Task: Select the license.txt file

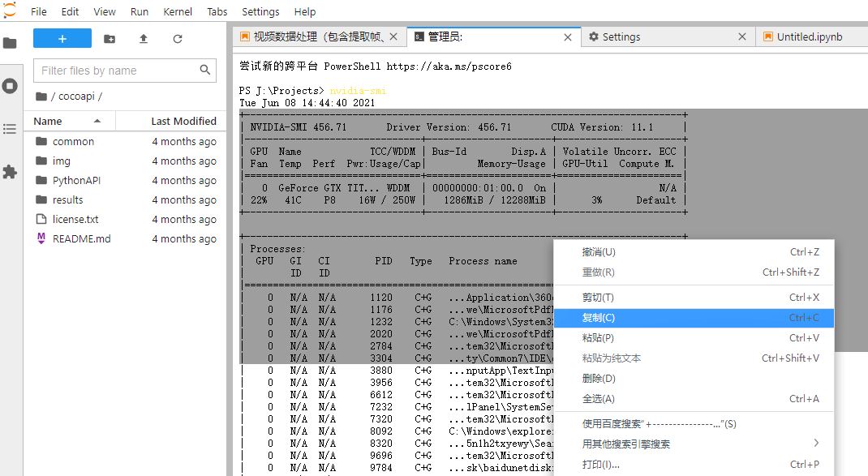Action: click(77, 219)
